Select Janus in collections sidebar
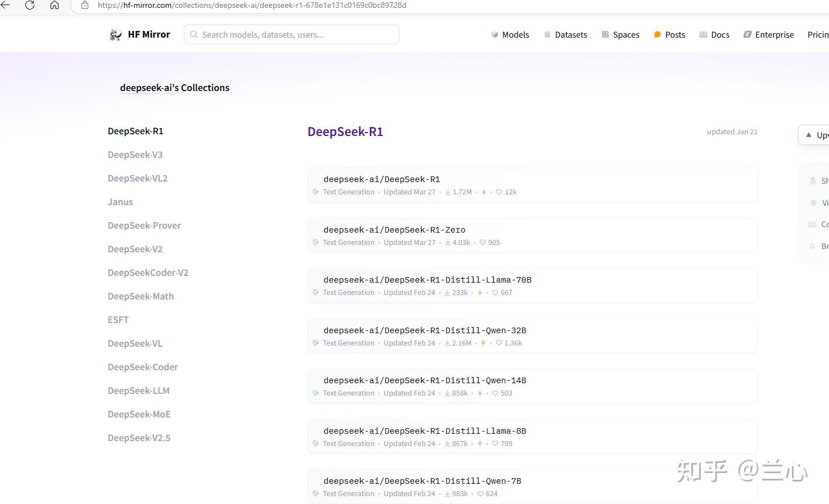 click(120, 202)
